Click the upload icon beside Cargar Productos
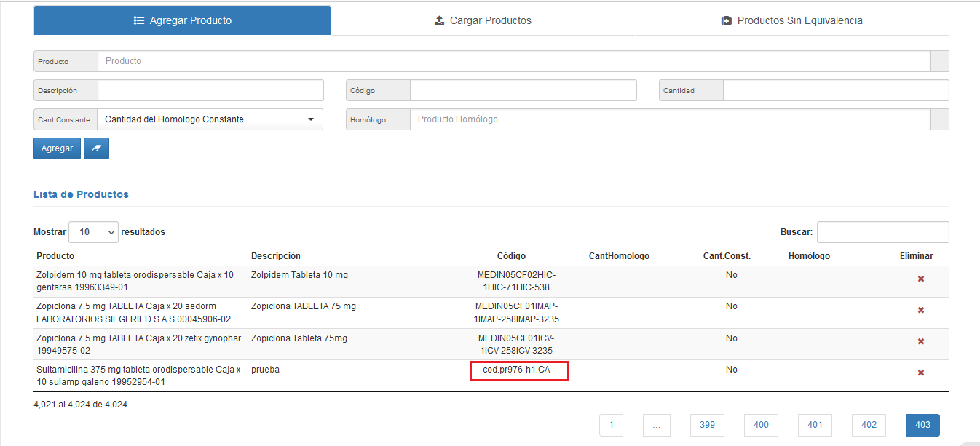The width and height of the screenshot is (980, 446). pyautogui.click(x=439, y=20)
